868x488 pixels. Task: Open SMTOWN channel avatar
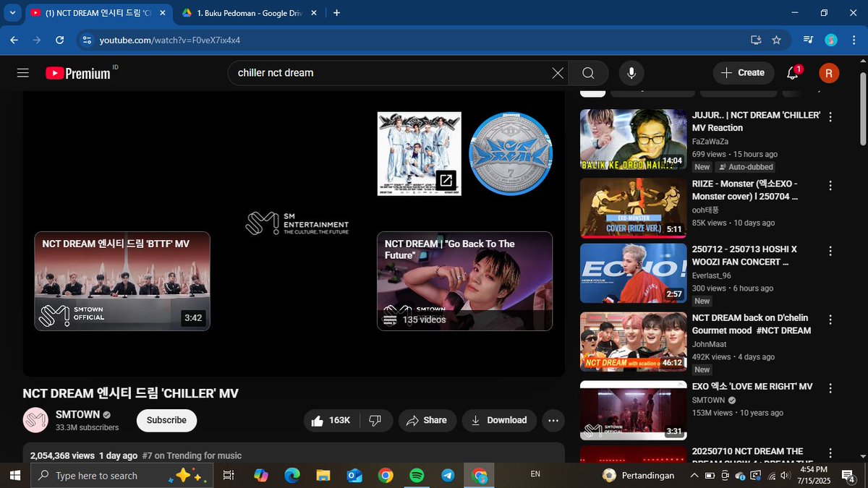pyautogui.click(x=35, y=420)
